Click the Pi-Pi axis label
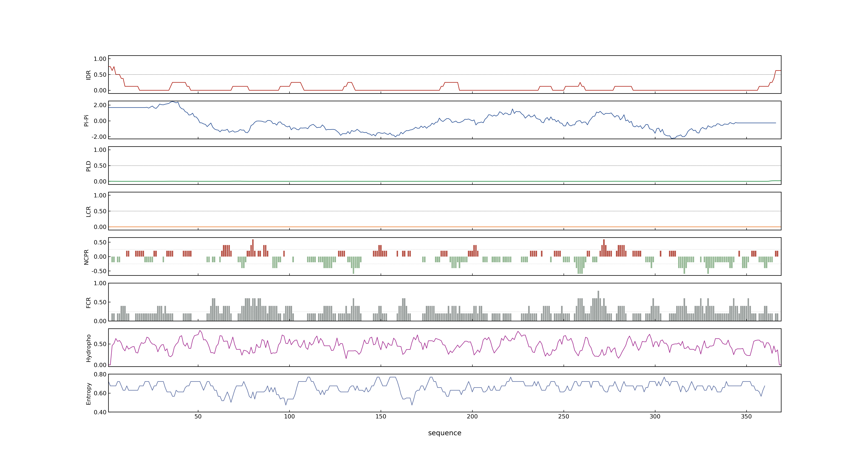This screenshot has width=868, height=463. 86,120
